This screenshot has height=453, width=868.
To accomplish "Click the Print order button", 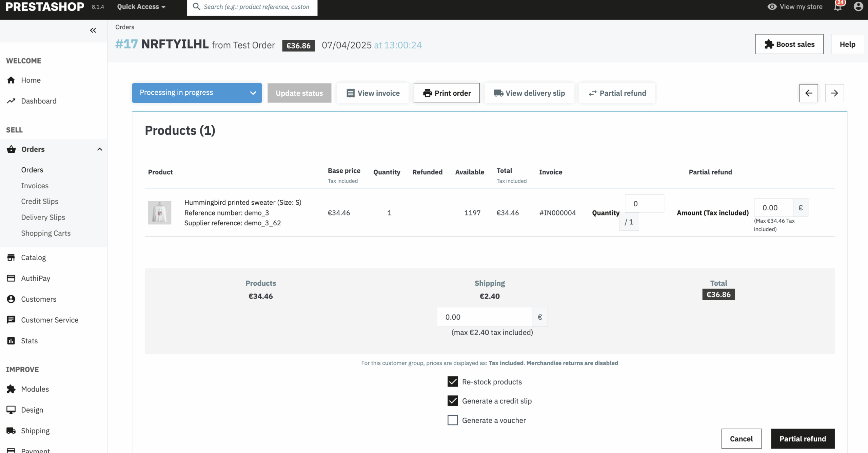I will 446,93.
